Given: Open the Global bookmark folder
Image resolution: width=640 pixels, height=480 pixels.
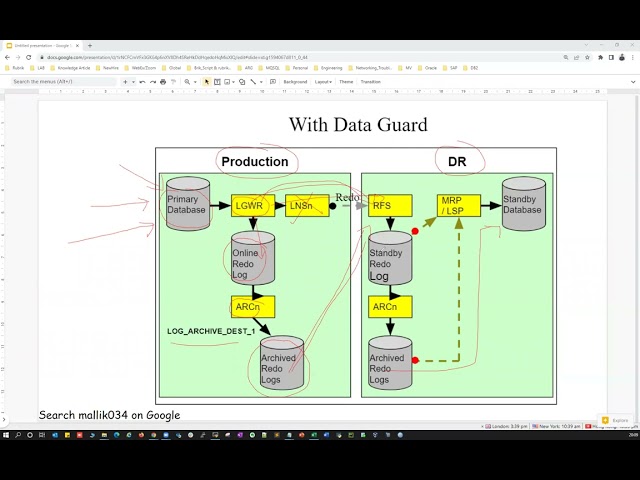Looking at the screenshot, I should tap(171, 68).
